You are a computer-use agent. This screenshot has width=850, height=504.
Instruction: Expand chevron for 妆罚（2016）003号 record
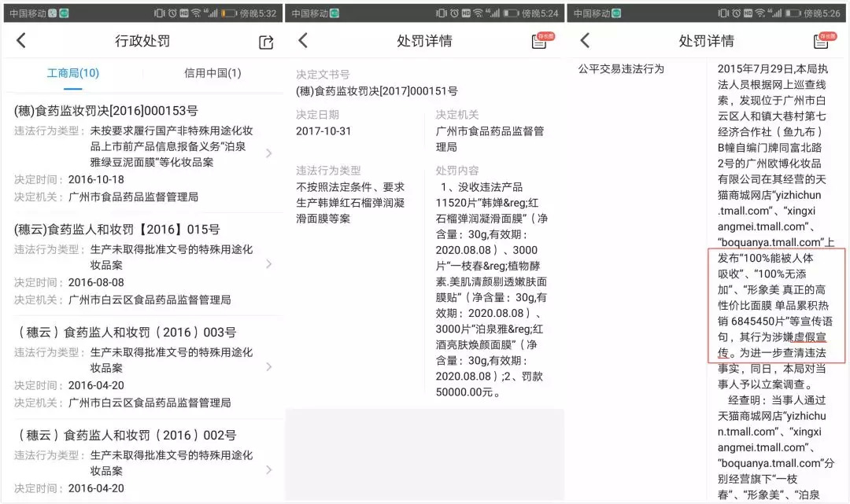tap(269, 366)
